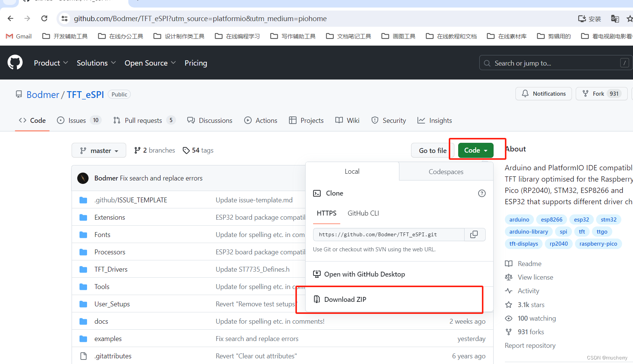Open the Activity link
The width and height of the screenshot is (633, 364).
coord(528,291)
